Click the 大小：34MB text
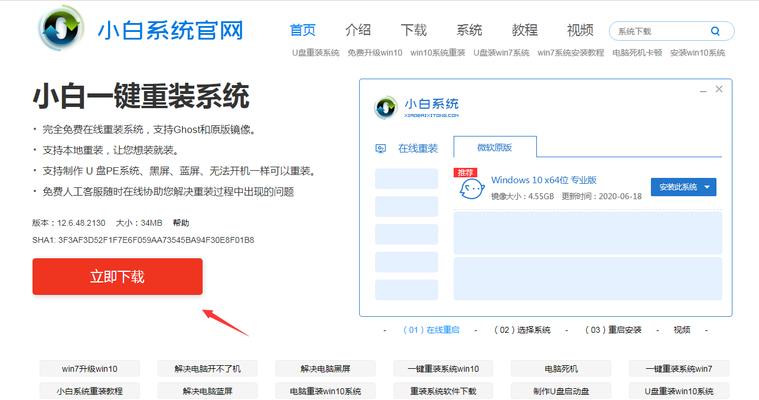 pos(139,223)
